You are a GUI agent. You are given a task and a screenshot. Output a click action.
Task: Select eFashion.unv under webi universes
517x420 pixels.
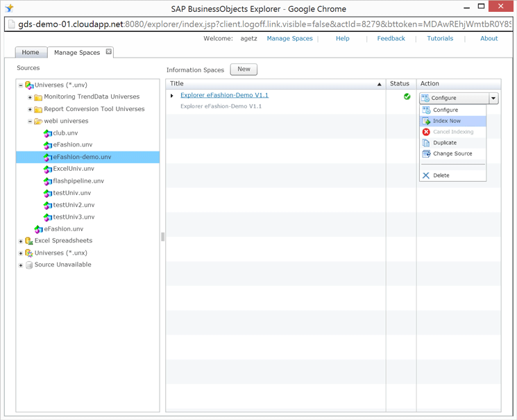coord(73,145)
